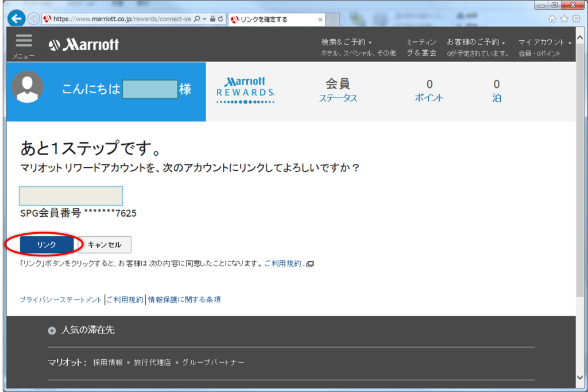Close the リンクを確定する tab

[x=320, y=20]
